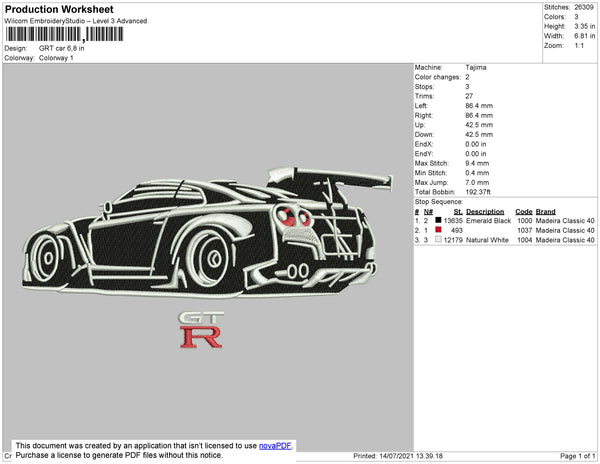
Task: Click the Emerald Black color swatch
Action: click(x=438, y=220)
